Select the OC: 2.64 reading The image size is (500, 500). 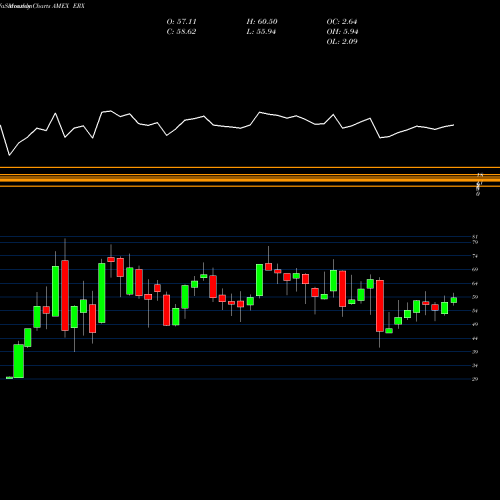point(342,22)
